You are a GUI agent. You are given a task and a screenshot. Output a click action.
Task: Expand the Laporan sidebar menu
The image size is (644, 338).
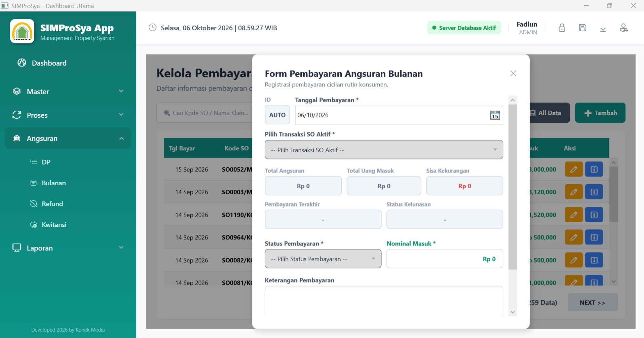tap(68, 248)
